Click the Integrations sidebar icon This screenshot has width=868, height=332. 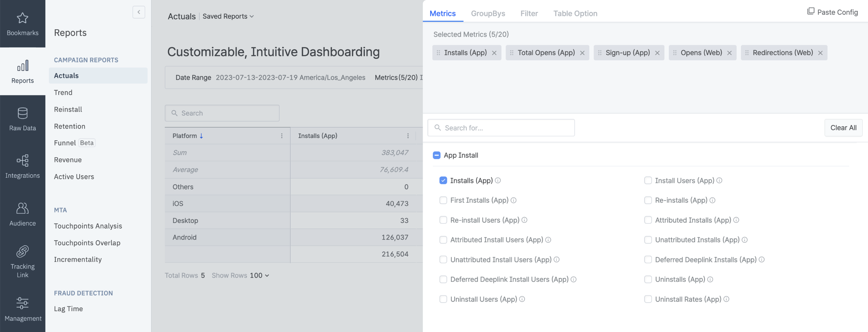22,166
